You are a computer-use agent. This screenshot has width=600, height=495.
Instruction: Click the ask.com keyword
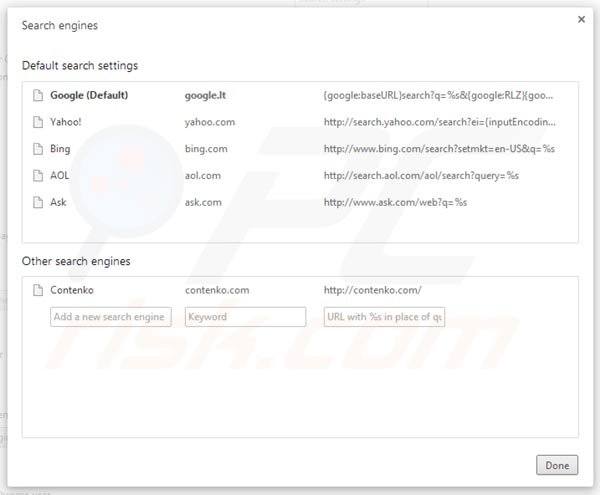tap(203, 202)
